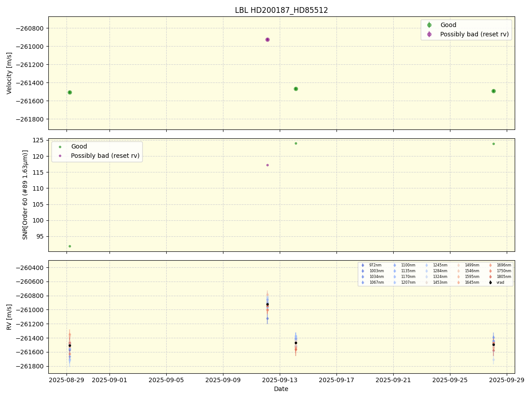
Task: Select the purple outlier velocity point near -260900
Action: 267,39
